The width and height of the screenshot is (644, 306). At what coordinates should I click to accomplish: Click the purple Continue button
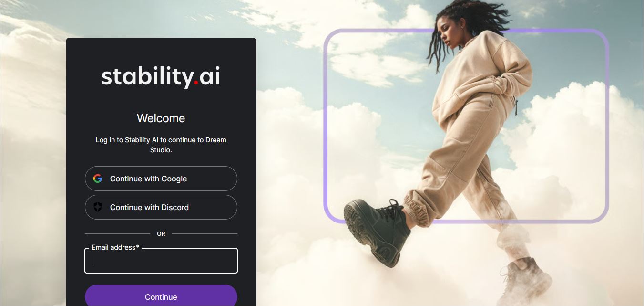161,295
